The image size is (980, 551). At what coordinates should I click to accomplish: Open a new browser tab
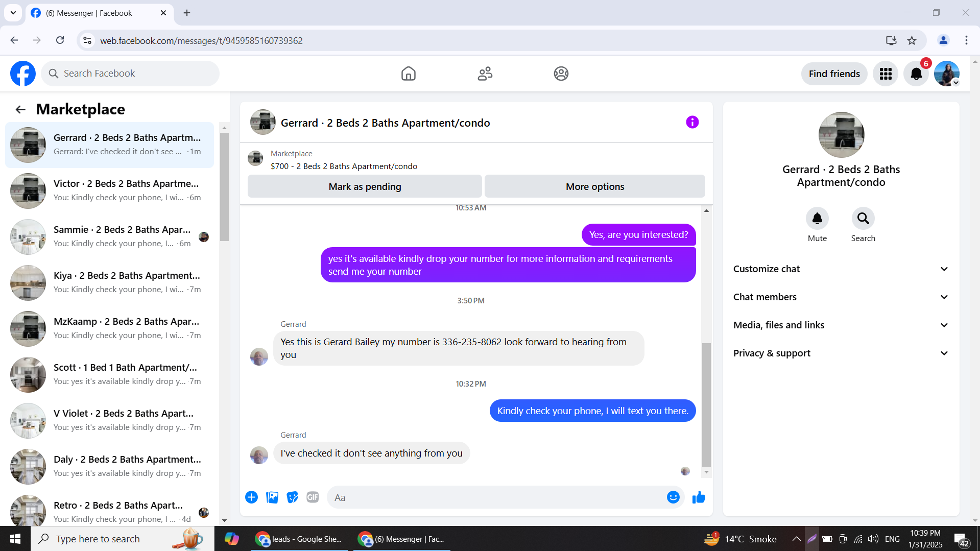click(x=187, y=13)
